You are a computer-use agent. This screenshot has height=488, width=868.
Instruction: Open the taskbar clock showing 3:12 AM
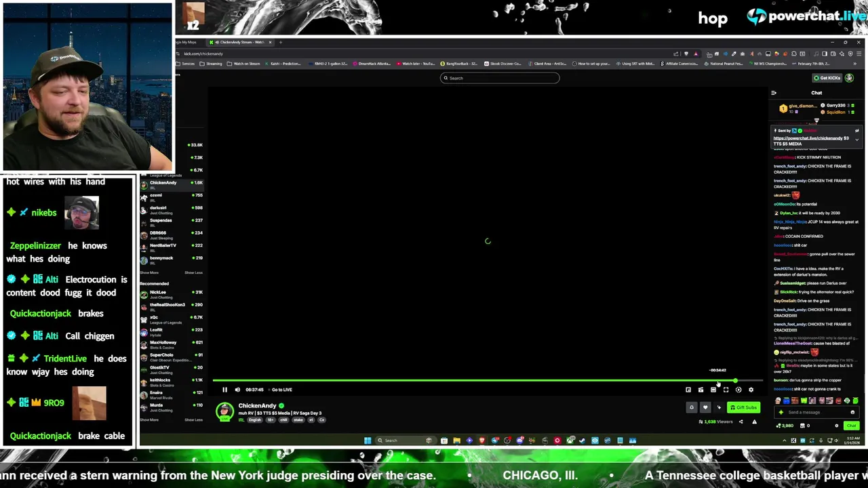(850, 441)
